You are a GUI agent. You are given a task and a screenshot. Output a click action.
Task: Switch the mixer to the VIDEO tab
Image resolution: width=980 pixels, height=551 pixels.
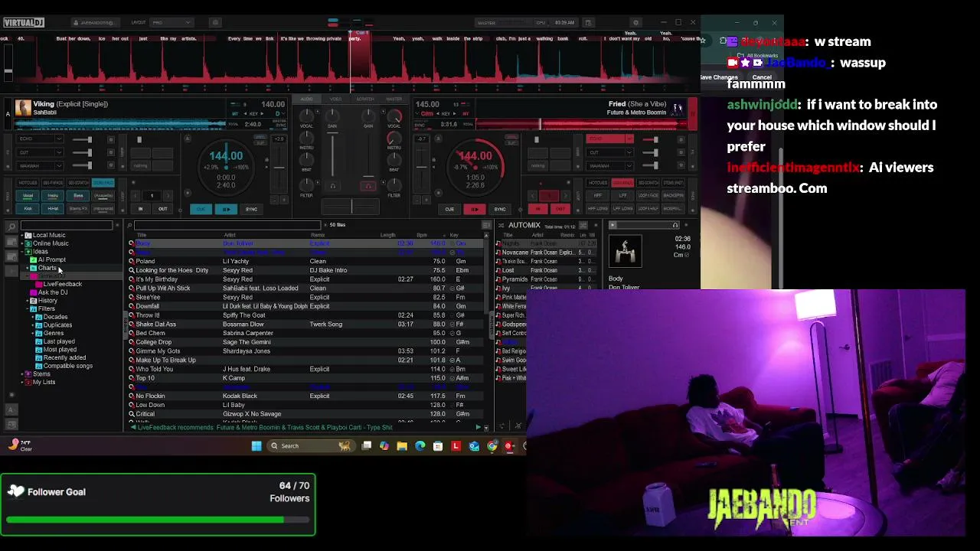(x=335, y=99)
